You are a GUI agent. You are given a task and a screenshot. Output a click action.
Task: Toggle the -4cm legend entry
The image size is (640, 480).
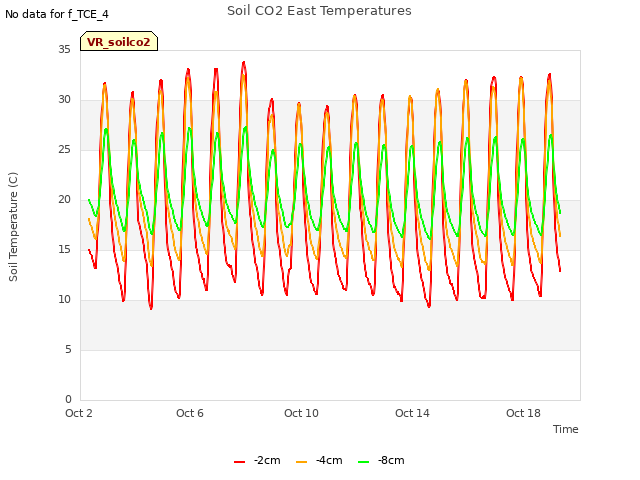319,460
